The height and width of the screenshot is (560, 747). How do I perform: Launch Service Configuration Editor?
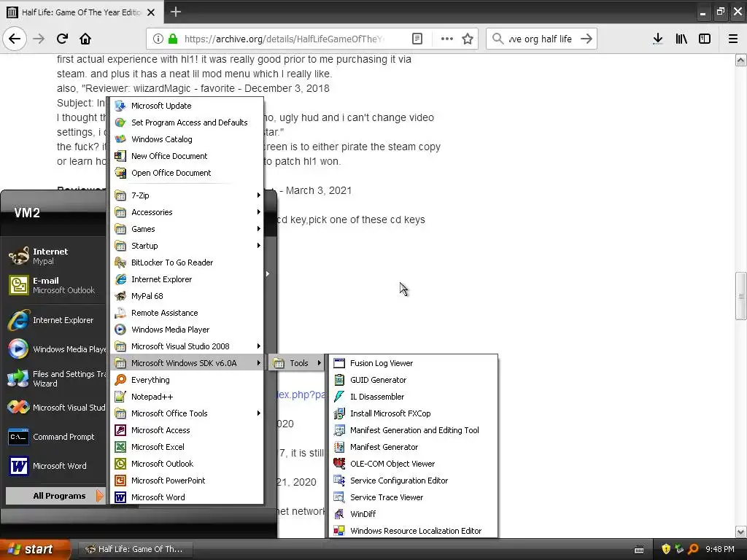(413, 481)
